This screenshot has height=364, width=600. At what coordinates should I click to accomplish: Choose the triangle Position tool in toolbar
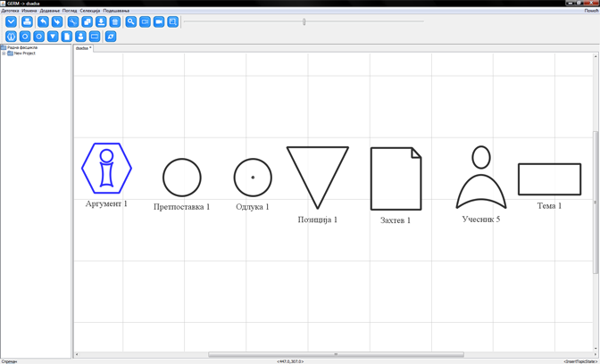[53, 37]
